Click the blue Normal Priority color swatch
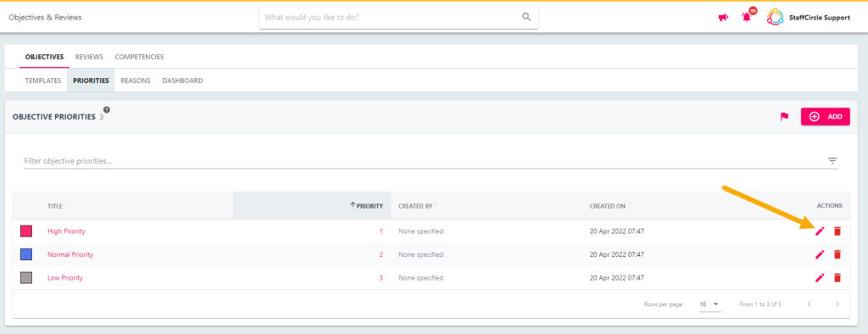 coord(26,254)
